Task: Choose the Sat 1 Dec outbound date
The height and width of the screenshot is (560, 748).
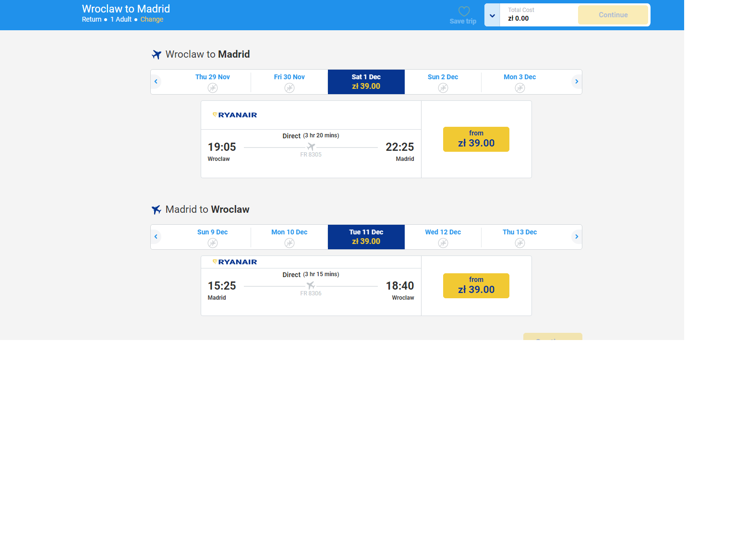Action: pos(366,82)
